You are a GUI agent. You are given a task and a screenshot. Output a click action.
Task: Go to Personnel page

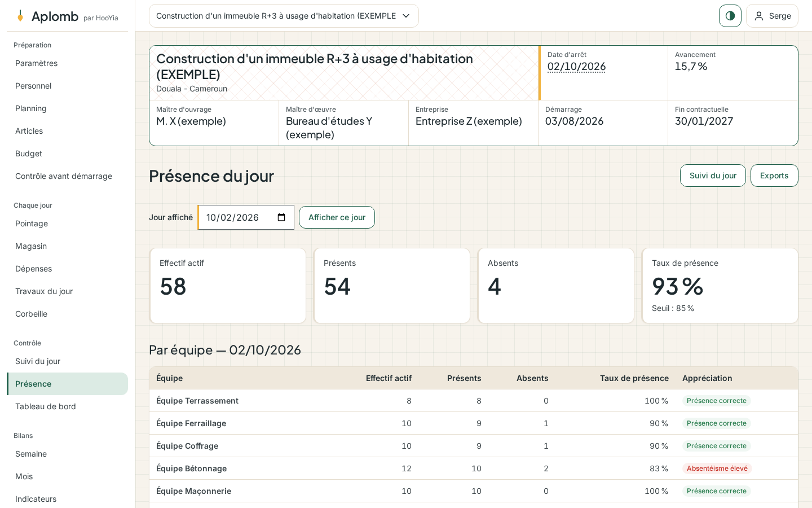click(67, 86)
